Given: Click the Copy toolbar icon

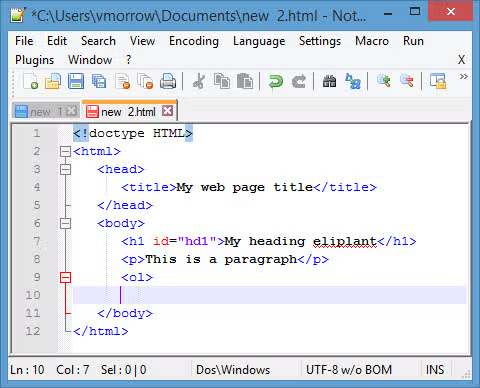Looking at the screenshot, I should 222,81.
